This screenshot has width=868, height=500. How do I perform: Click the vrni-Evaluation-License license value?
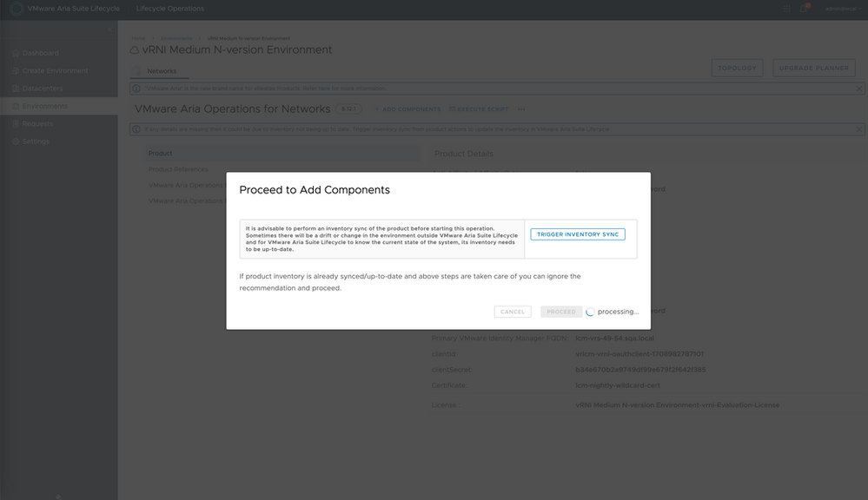click(x=677, y=405)
